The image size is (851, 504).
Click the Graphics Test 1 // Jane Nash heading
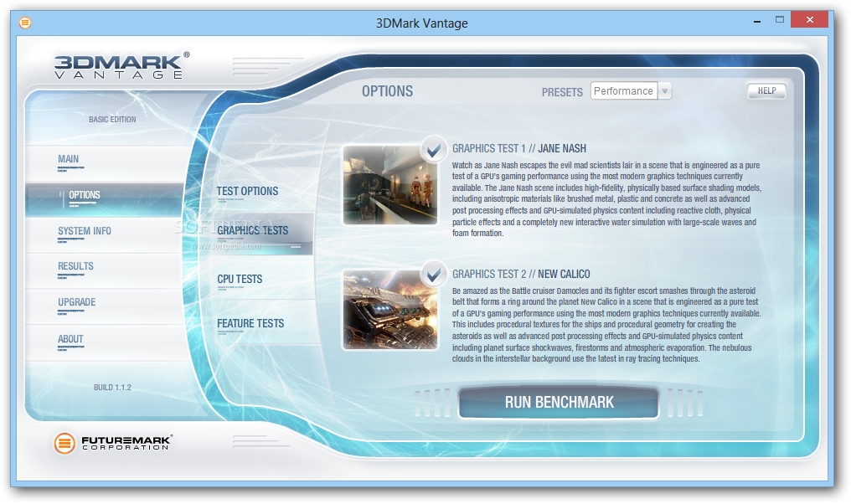tap(518, 149)
